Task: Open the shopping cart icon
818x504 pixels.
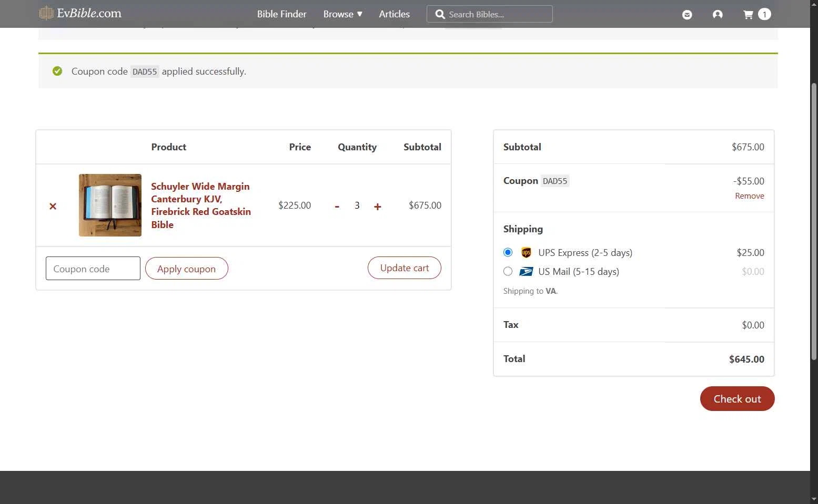Action: [x=748, y=15]
